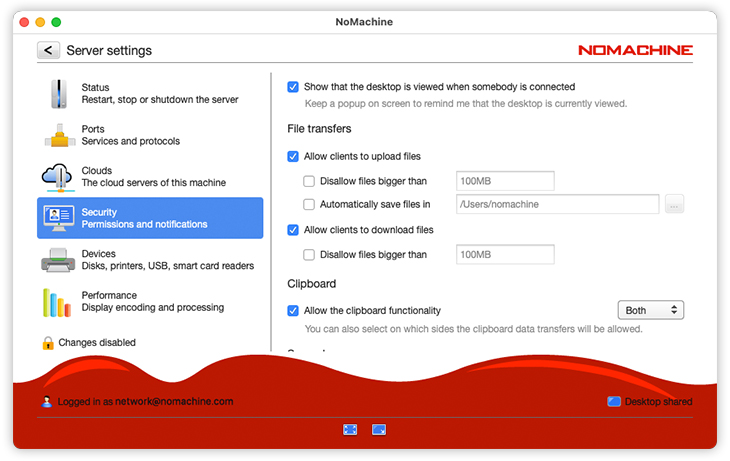Uncheck Show that the desktop is viewed
This screenshot has width=730, height=461.
coord(293,87)
